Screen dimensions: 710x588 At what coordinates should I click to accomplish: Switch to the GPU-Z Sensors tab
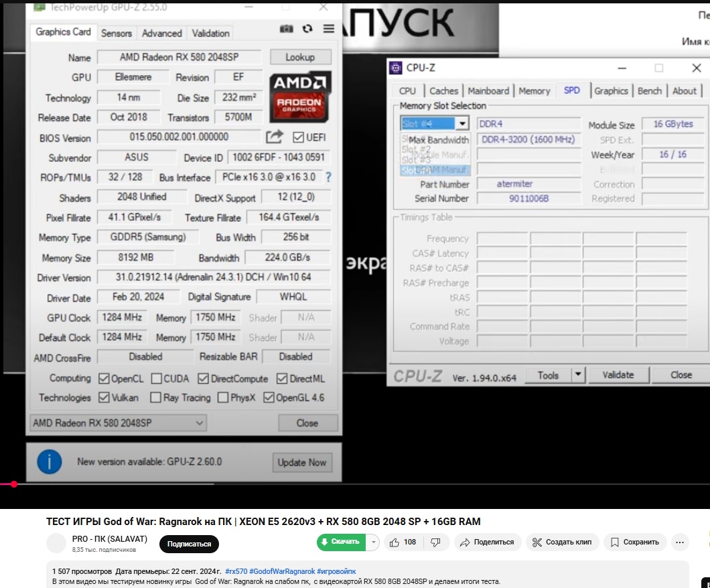point(117,33)
